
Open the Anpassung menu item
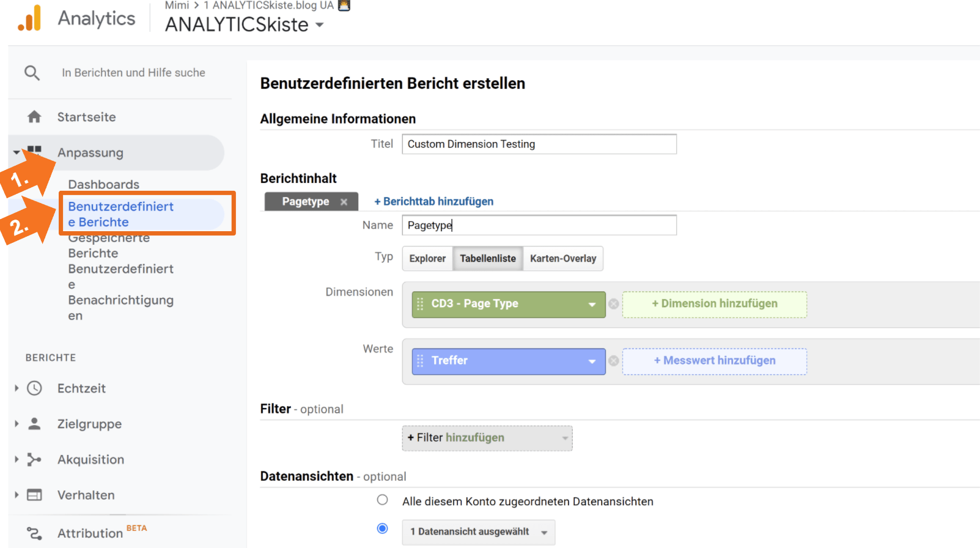click(x=90, y=152)
